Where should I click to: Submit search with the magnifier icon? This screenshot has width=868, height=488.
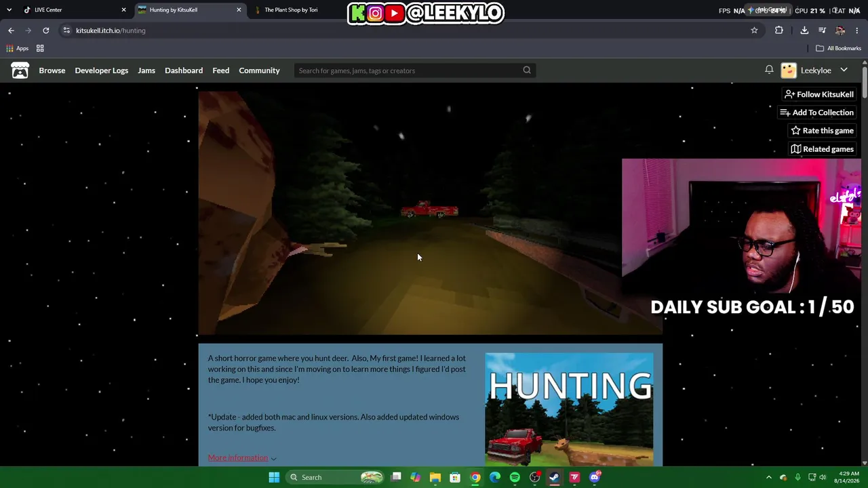click(527, 70)
